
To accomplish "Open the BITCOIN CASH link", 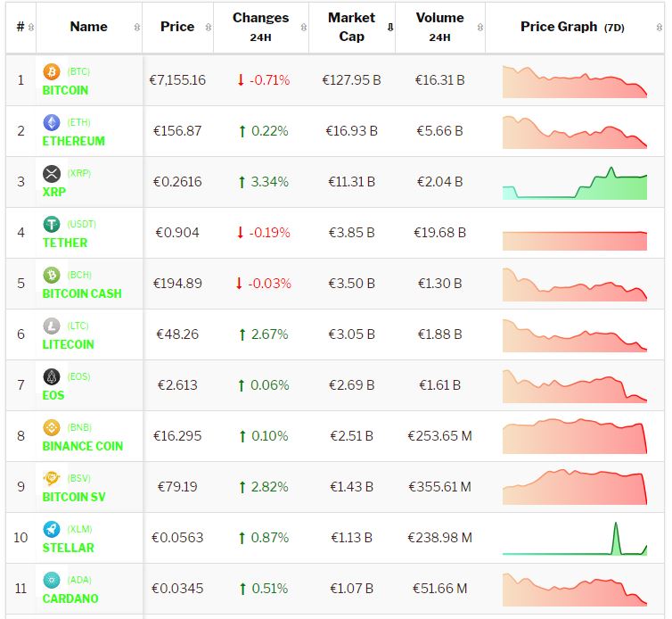I will point(82,293).
